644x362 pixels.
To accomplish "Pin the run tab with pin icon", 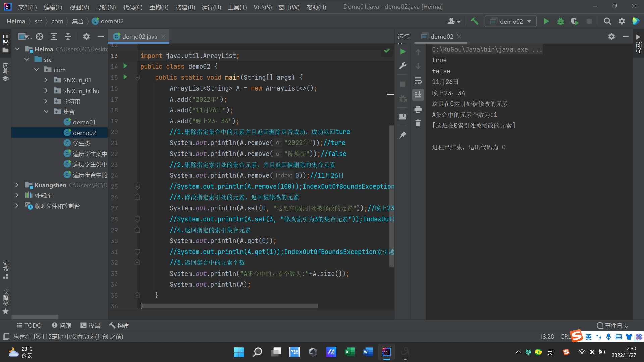I will tap(403, 135).
